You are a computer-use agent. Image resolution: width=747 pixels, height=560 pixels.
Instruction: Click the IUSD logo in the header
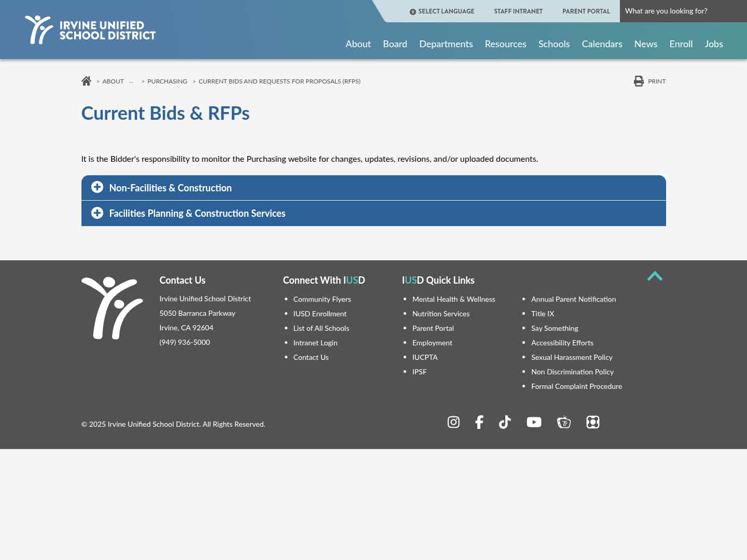[90, 30]
